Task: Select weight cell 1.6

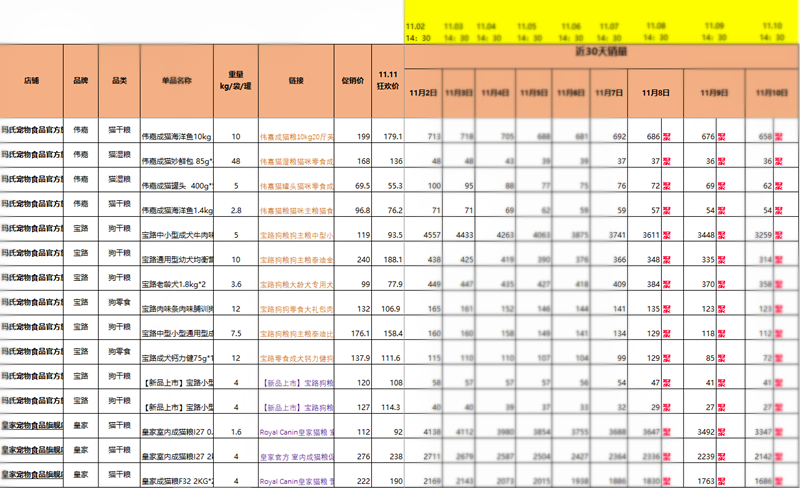Action: 236,426
